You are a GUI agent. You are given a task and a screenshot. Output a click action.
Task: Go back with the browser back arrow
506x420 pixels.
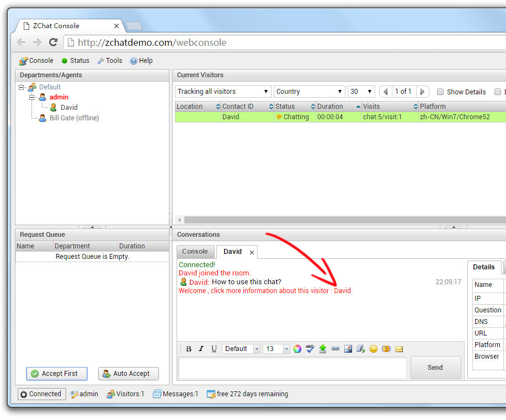coord(22,42)
